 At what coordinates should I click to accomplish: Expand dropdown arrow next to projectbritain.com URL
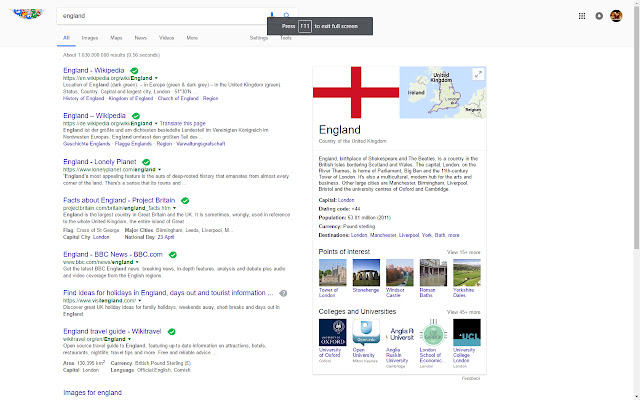(x=175, y=208)
